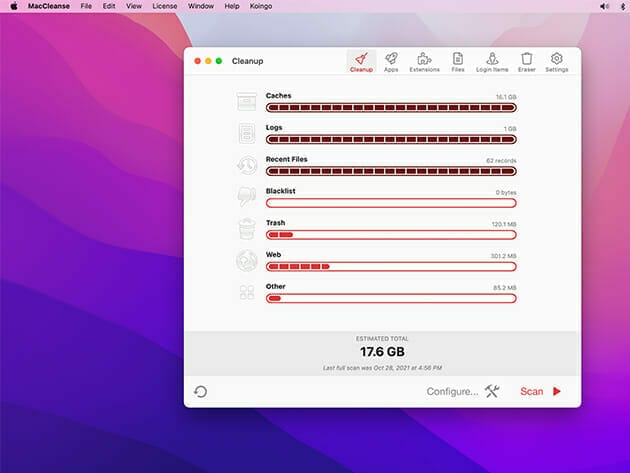Select the Files document icon
The width and height of the screenshot is (630, 473).
tap(458, 61)
